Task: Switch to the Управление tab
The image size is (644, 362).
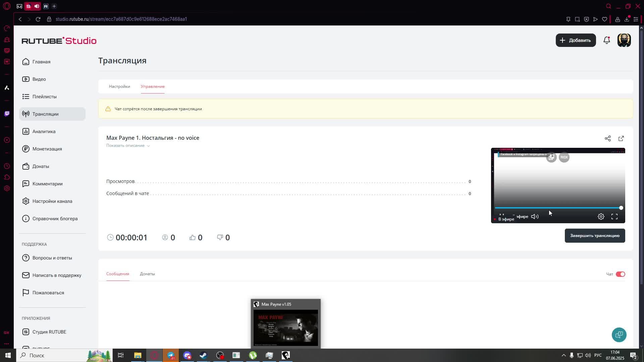Action: click(x=153, y=86)
